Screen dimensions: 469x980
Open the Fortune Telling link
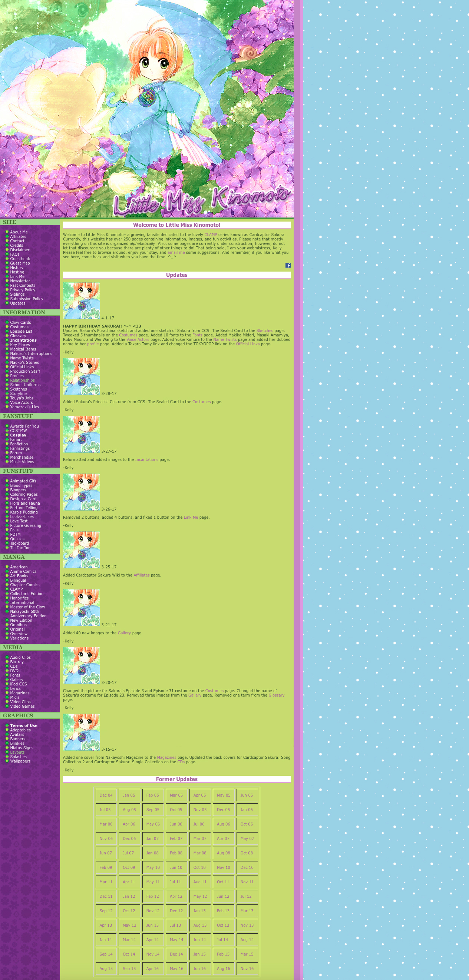tap(24, 508)
